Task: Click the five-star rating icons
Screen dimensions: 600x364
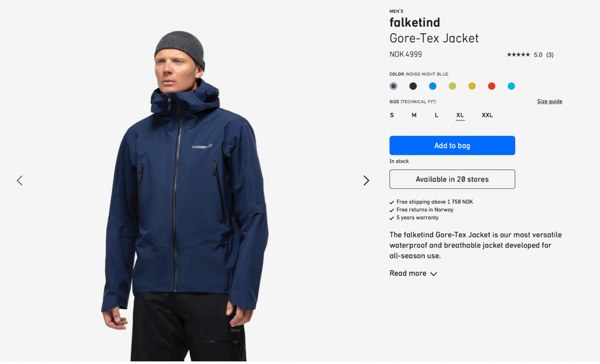Action: point(518,55)
